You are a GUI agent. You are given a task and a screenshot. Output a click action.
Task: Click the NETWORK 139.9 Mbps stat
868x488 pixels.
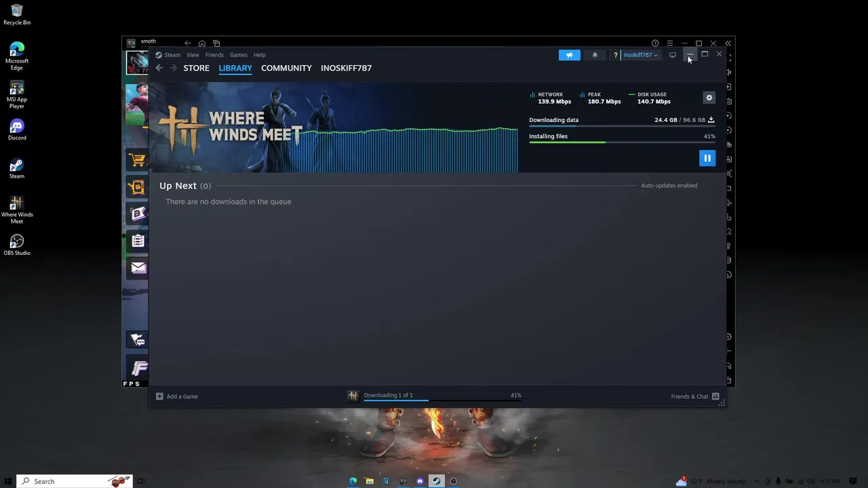551,98
